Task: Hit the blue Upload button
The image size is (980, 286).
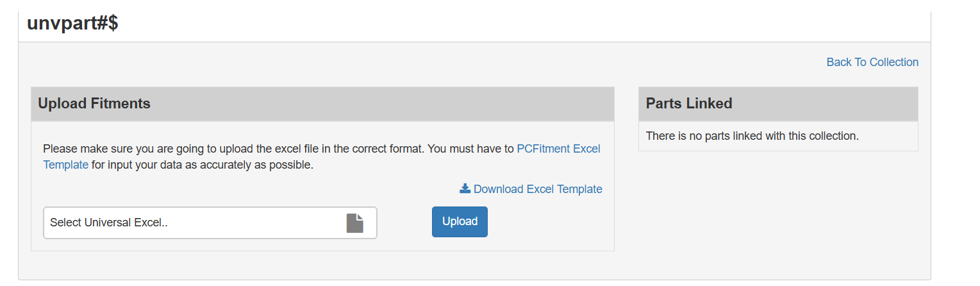Action: (460, 222)
